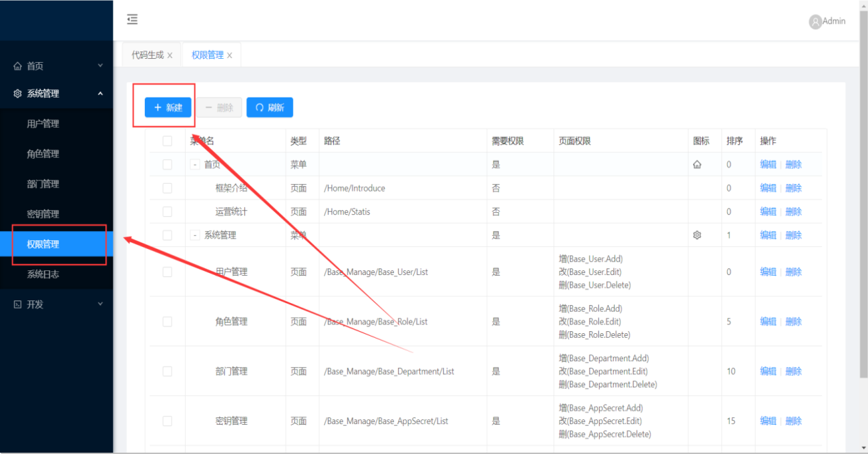This screenshot has width=868, height=454.
Task: Delete the 用户管理 table row
Action: click(793, 272)
